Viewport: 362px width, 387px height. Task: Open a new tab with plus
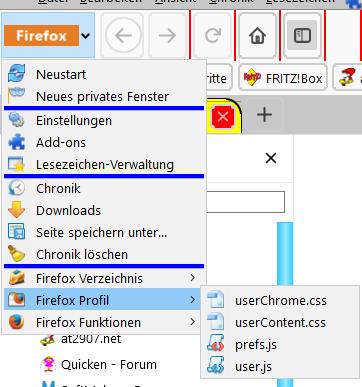pyautogui.click(x=264, y=115)
